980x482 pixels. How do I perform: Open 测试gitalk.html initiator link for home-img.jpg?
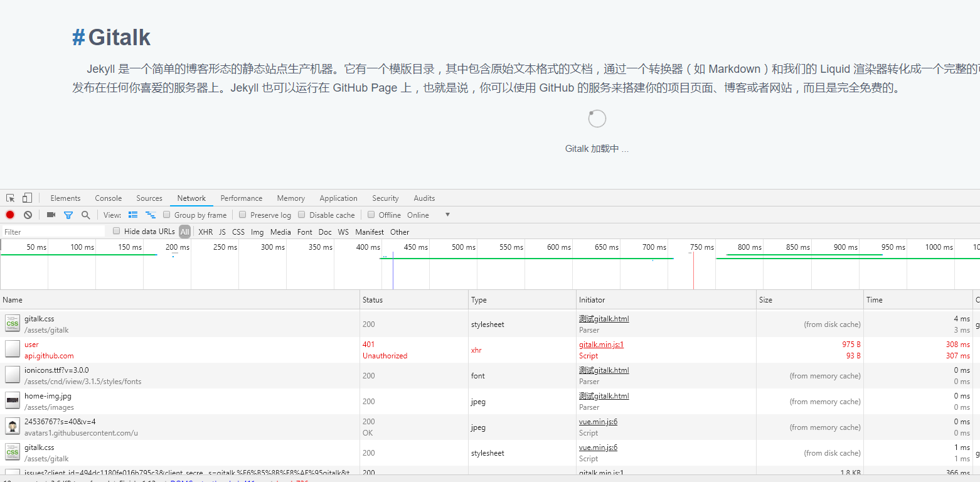pyautogui.click(x=604, y=396)
